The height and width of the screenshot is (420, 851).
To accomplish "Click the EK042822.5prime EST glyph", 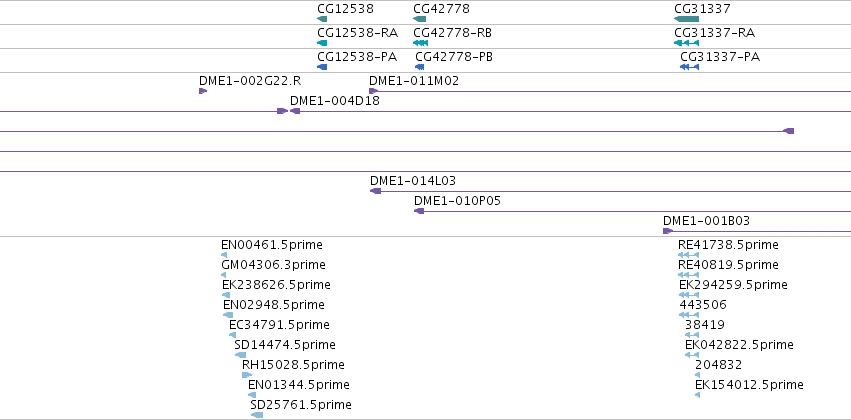I will (692, 355).
